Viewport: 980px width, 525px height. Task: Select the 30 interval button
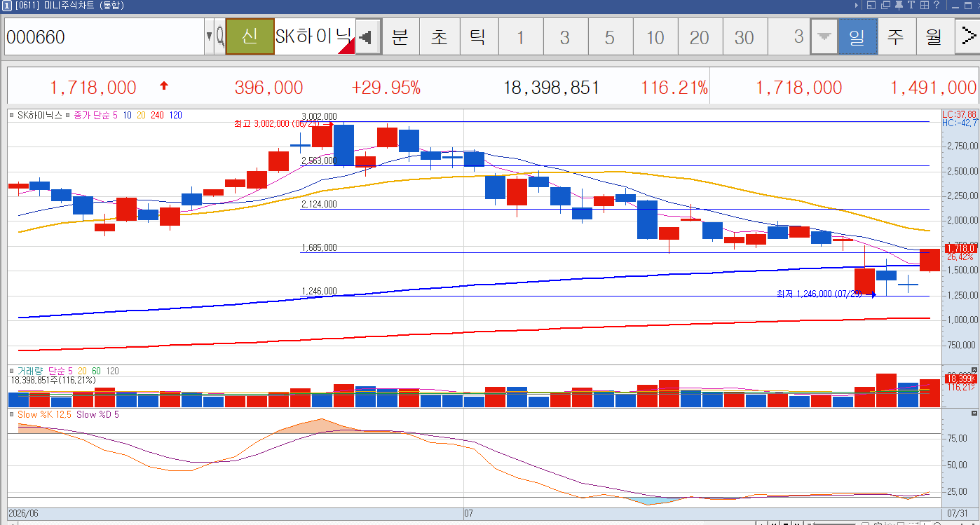(744, 36)
